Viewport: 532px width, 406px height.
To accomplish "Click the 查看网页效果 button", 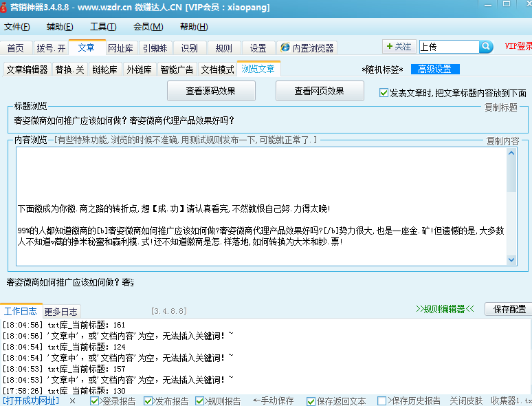I will [x=320, y=91].
